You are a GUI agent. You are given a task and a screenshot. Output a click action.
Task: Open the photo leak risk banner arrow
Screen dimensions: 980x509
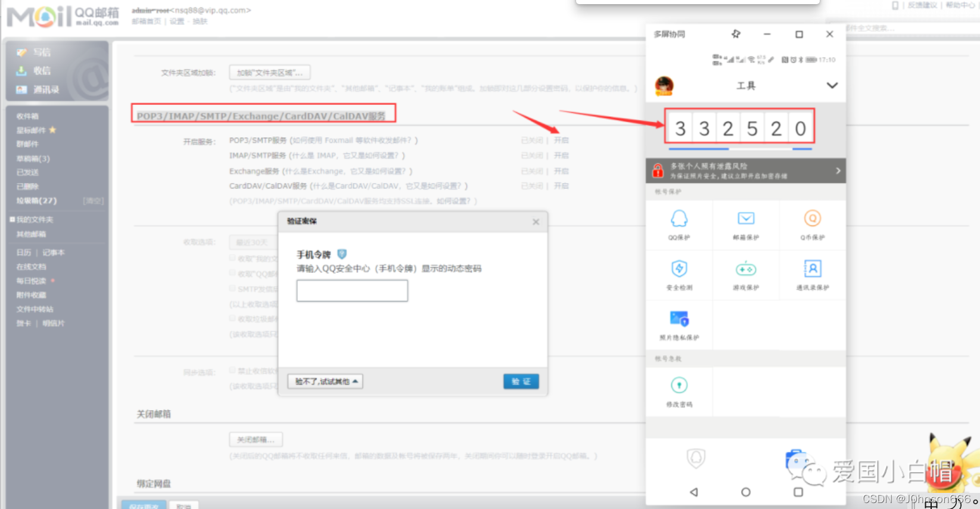(x=838, y=171)
